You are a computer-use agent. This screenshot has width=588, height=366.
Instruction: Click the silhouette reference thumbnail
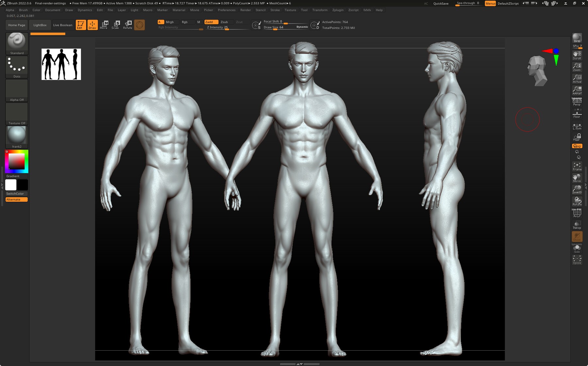coord(61,64)
